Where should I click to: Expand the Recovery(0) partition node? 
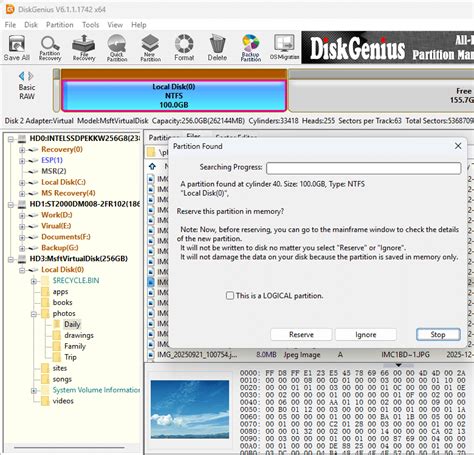coord(22,150)
